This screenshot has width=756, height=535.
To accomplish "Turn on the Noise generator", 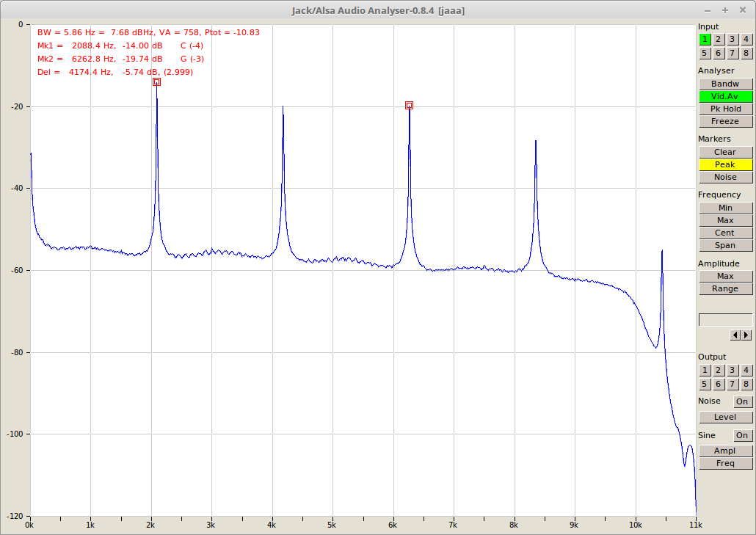I will click(x=742, y=401).
